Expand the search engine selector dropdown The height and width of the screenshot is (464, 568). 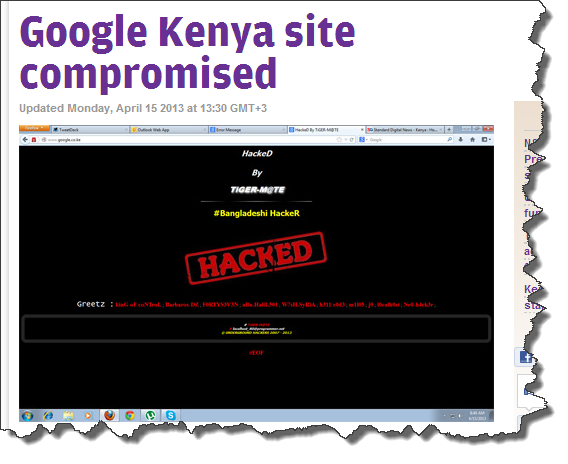(x=363, y=139)
